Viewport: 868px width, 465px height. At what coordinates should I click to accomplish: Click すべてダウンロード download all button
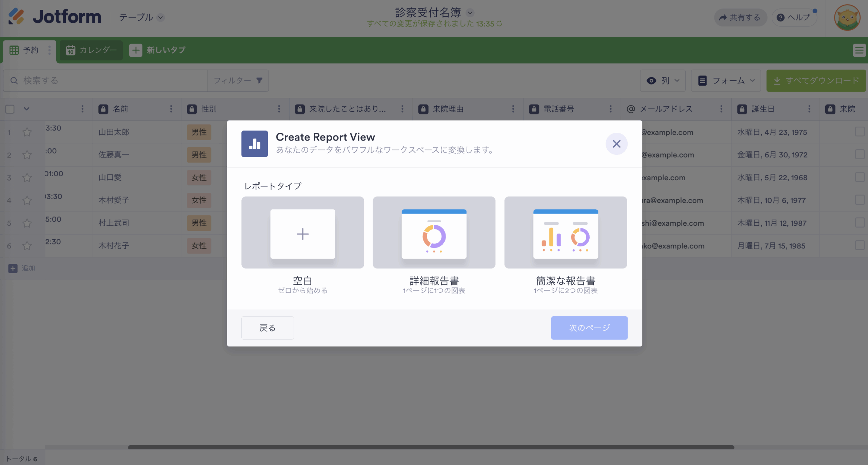click(x=816, y=81)
